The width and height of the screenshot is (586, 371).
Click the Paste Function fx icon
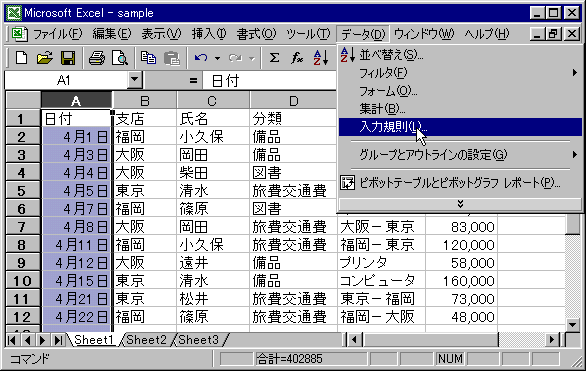297,58
